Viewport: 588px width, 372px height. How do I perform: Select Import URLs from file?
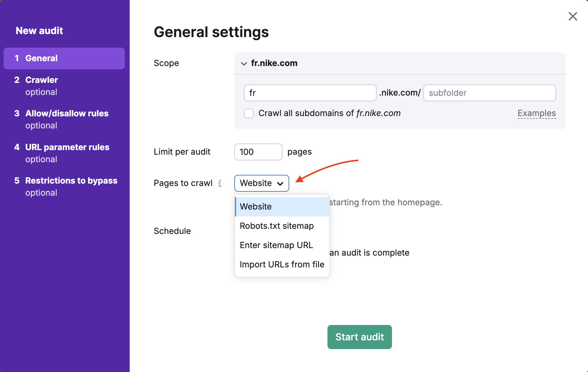[282, 264]
